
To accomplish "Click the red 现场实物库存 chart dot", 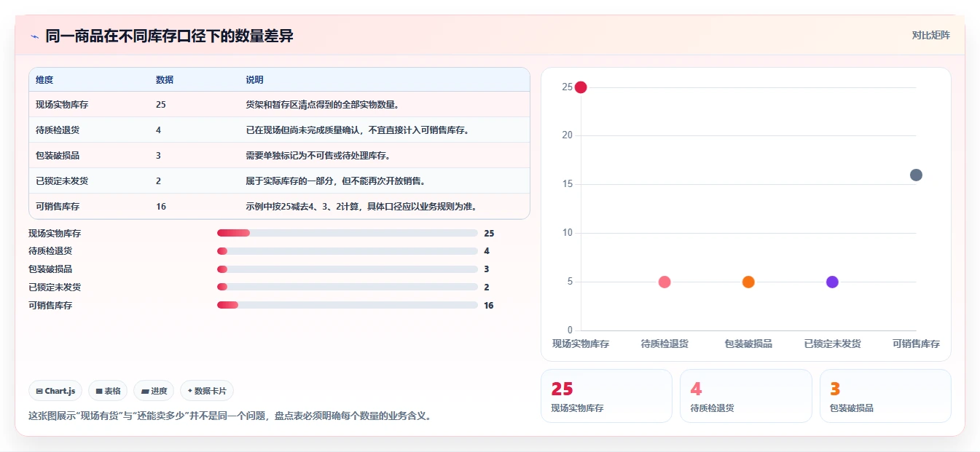I will click(x=581, y=87).
